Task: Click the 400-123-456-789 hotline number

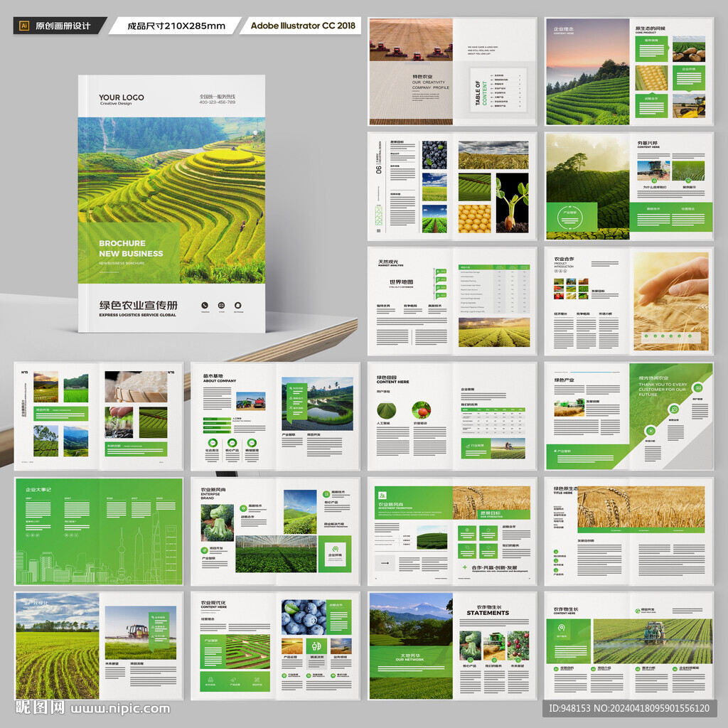Action: 218,102
